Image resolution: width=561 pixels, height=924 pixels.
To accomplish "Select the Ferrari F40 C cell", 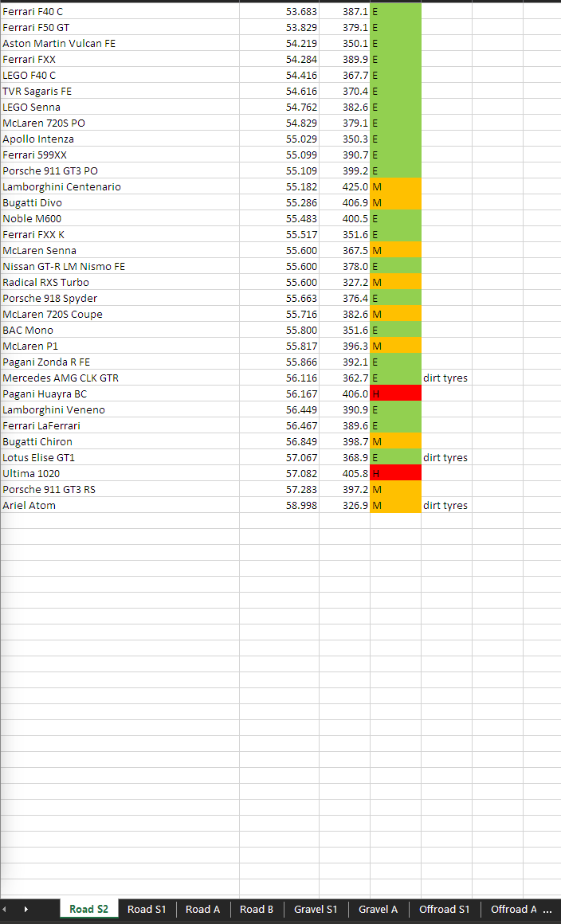I will (x=120, y=11).
